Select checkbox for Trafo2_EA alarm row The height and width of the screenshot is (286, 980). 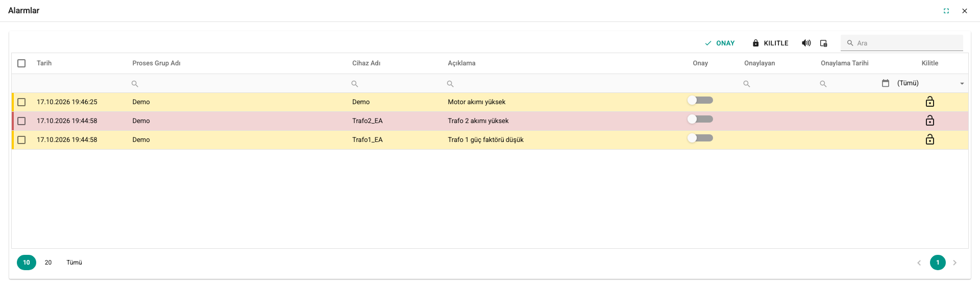click(x=21, y=121)
